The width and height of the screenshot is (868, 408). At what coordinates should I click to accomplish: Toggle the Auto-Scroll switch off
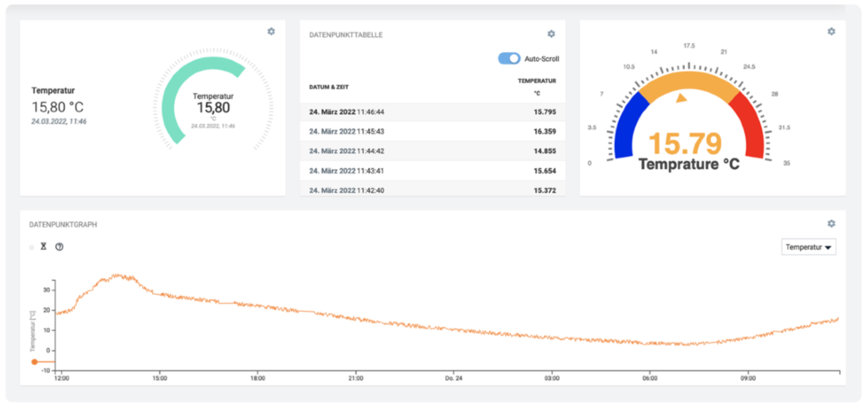click(x=509, y=58)
